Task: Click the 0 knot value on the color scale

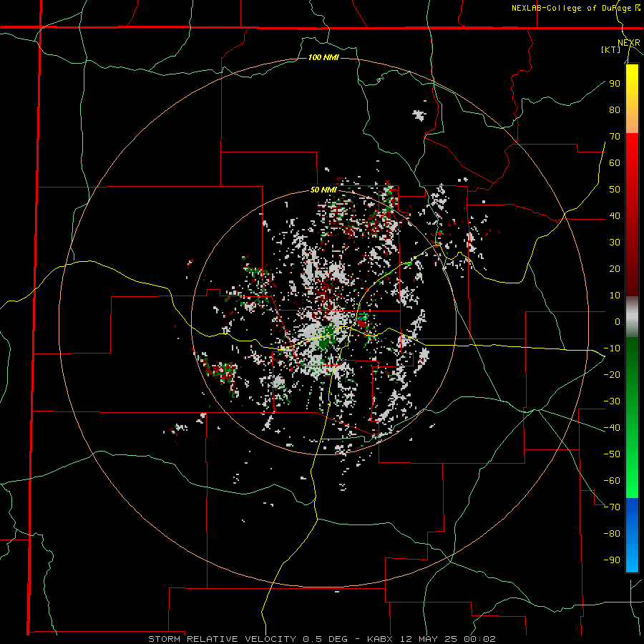Action: click(x=618, y=322)
